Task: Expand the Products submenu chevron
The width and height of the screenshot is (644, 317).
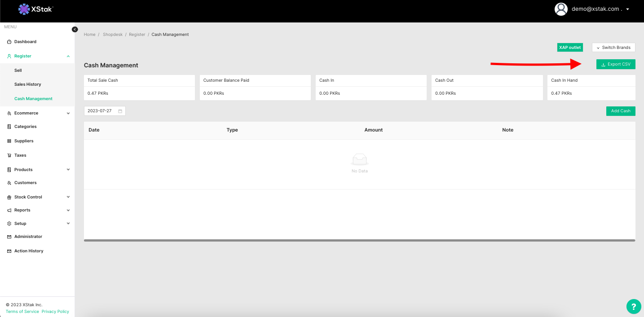Action: [68, 170]
